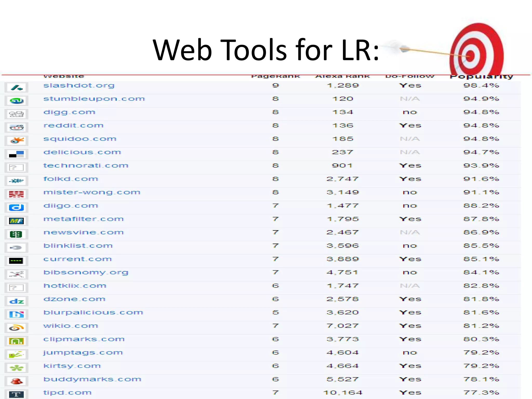The width and height of the screenshot is (532, 399).
Task: Open the stumbleupon.com link
Action: pos(94,99)
